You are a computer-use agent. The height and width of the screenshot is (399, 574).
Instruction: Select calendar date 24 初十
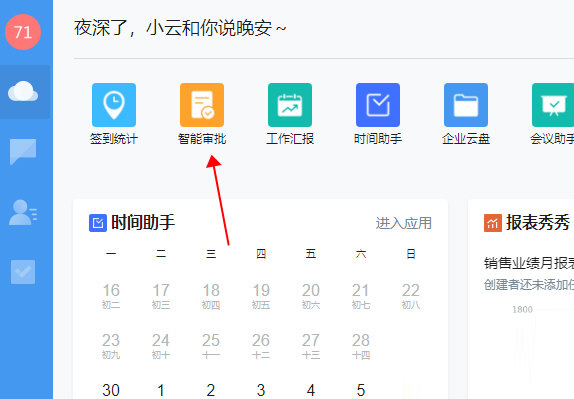coord(161,346)
